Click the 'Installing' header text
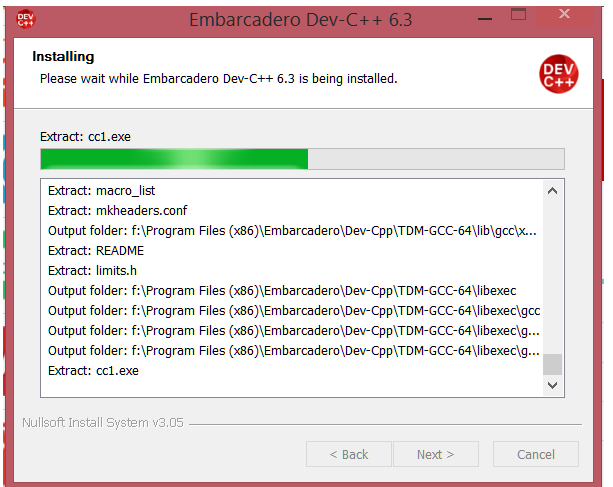Viewport: 613px width, 487px height. 63,56
